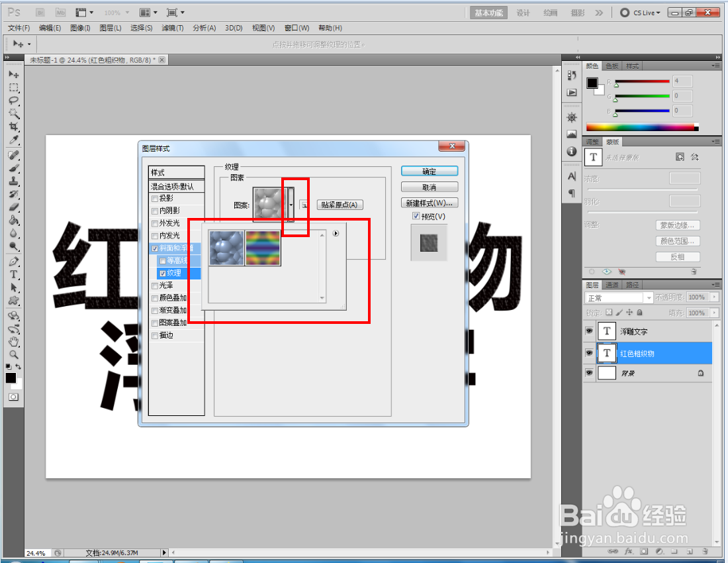Open the fill 100% dropdown
Viewport: 728px width, 563px height.
coord(715,313)
